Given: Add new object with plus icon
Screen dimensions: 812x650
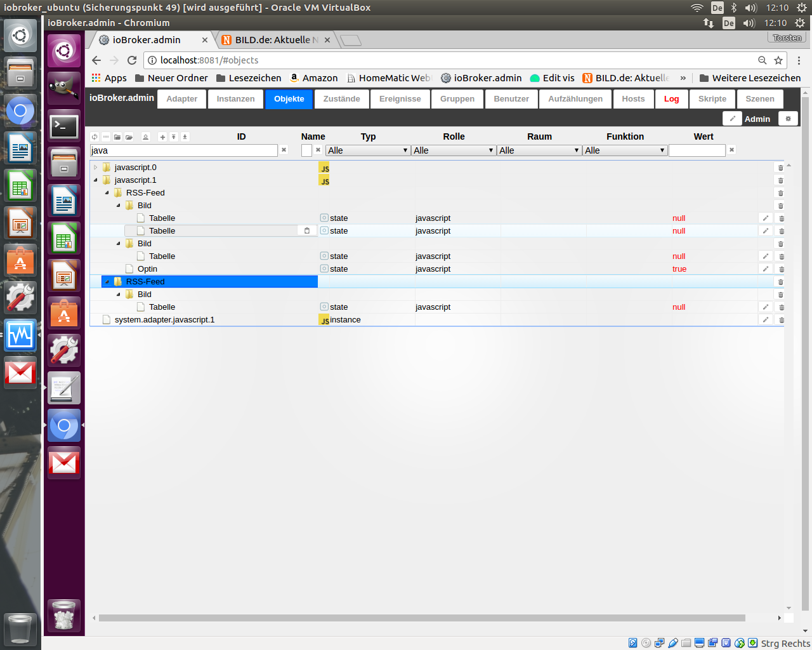Looking at the screenshot, I should pyautogui.click(x=162, y=137).
